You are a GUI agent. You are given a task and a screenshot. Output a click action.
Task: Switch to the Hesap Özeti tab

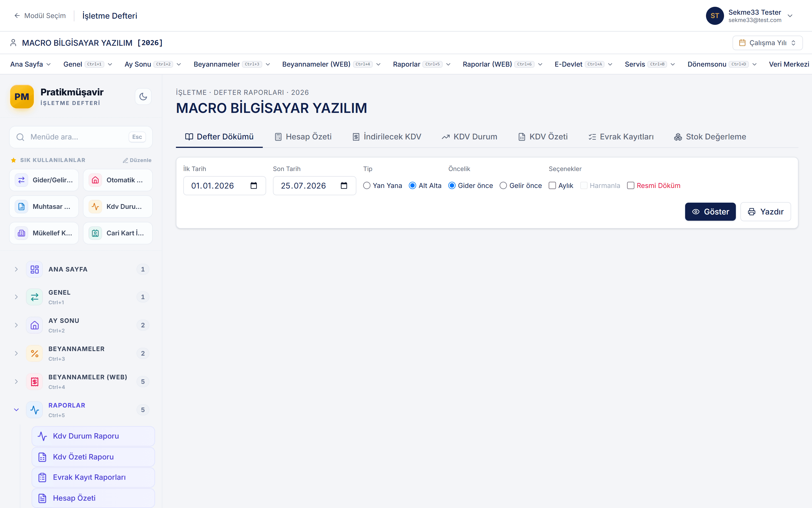pos(303,137)
